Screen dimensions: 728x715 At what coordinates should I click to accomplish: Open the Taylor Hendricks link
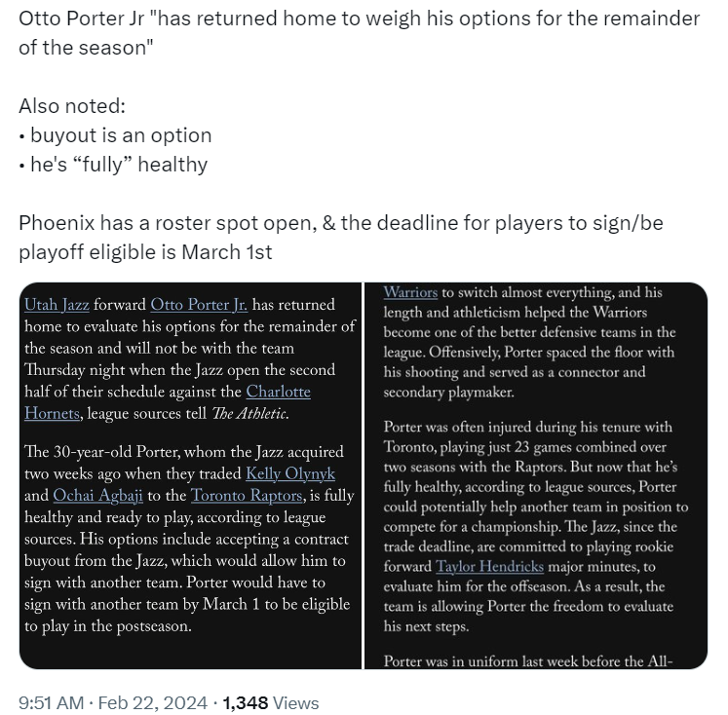click(489, 567)
